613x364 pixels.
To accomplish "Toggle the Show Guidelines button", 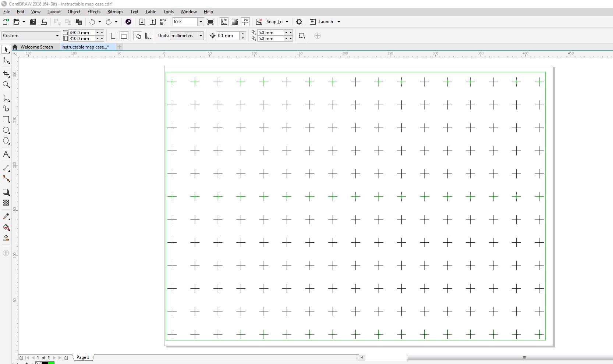I will 245,22.
